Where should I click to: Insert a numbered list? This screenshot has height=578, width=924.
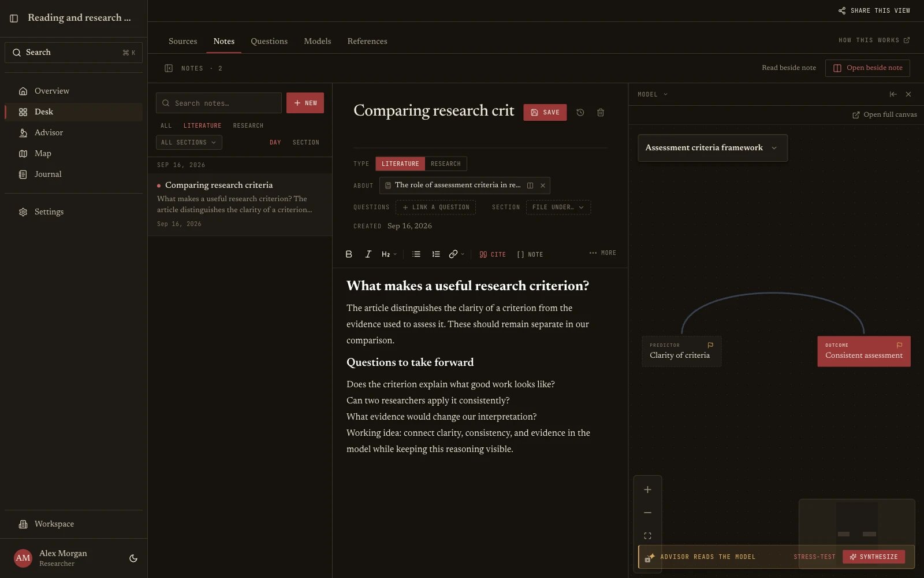click(x=436, y=254)
